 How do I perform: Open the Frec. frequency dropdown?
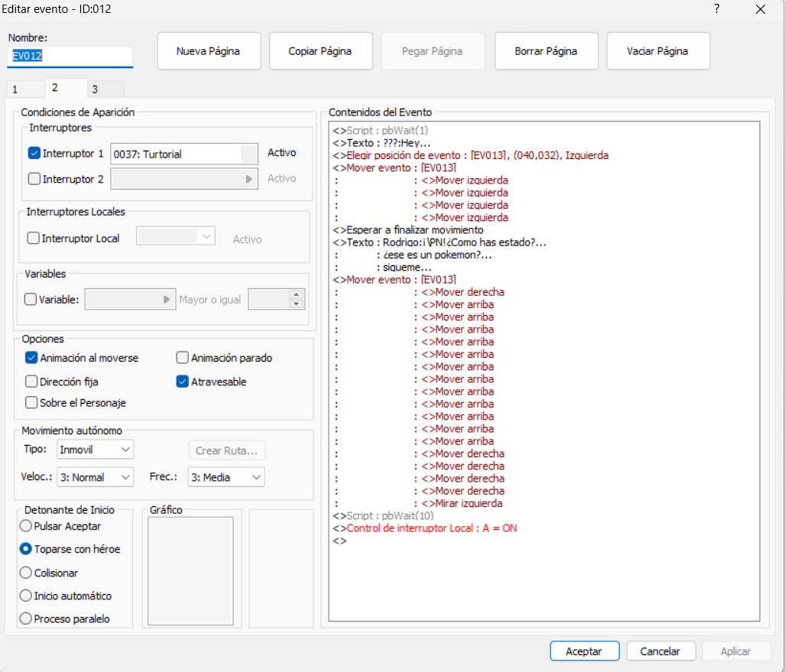(225, 477)
